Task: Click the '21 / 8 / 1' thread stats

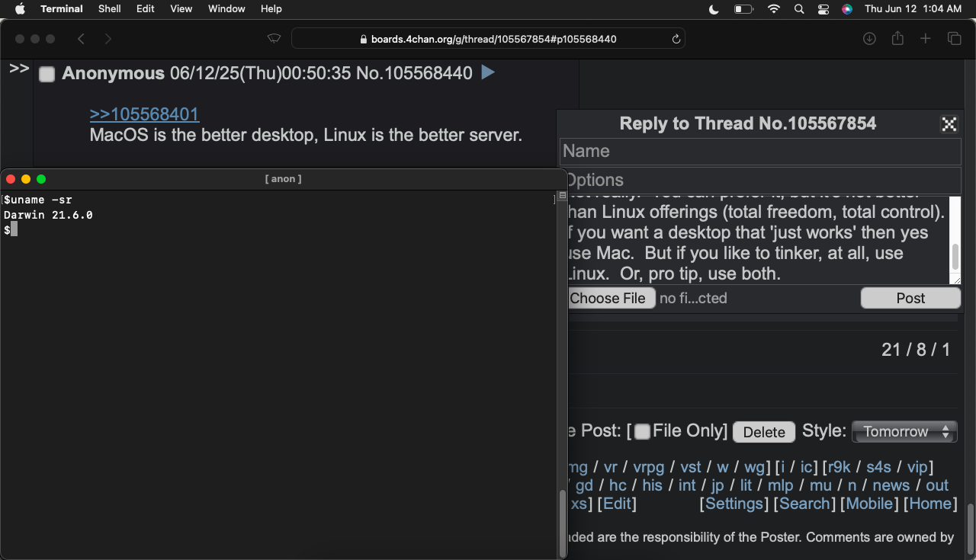Action: [916, 350]
